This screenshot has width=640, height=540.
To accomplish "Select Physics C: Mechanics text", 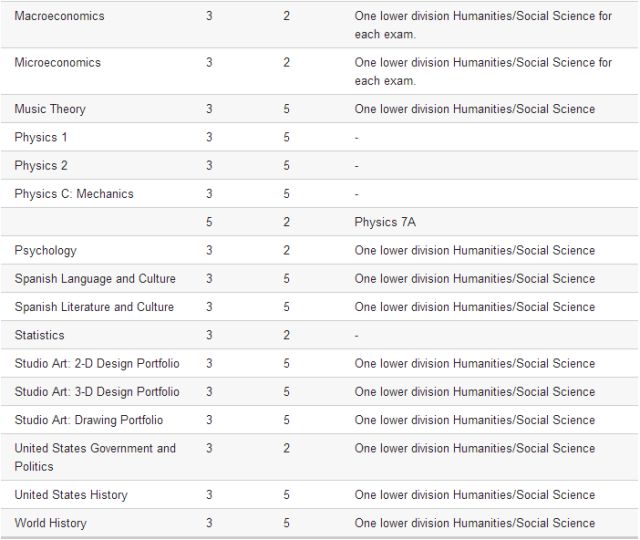I will coord(74,193).
